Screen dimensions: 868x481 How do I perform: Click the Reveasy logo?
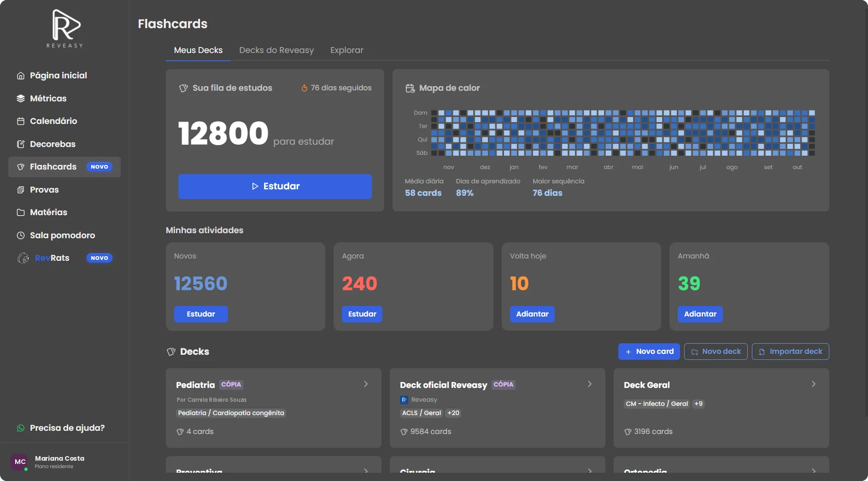65,29
